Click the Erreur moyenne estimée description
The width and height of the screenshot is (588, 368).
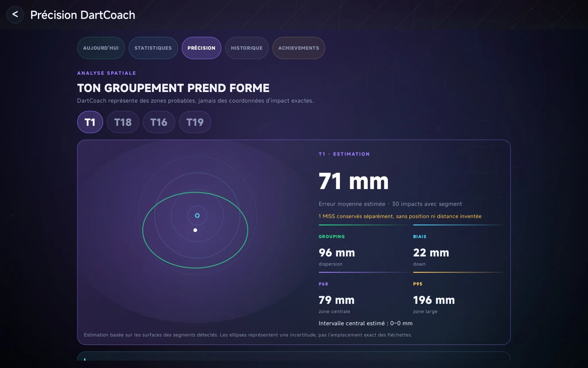point(390,204)
